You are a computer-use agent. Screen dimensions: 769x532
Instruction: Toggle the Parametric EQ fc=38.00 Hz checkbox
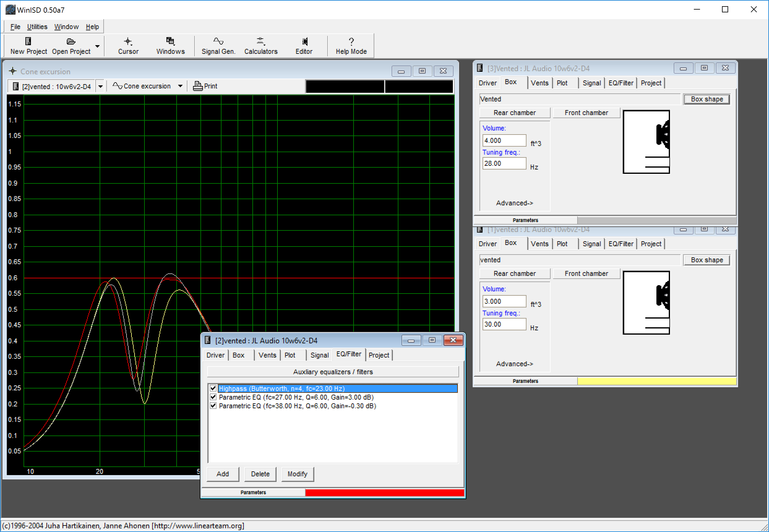point(213,405)
